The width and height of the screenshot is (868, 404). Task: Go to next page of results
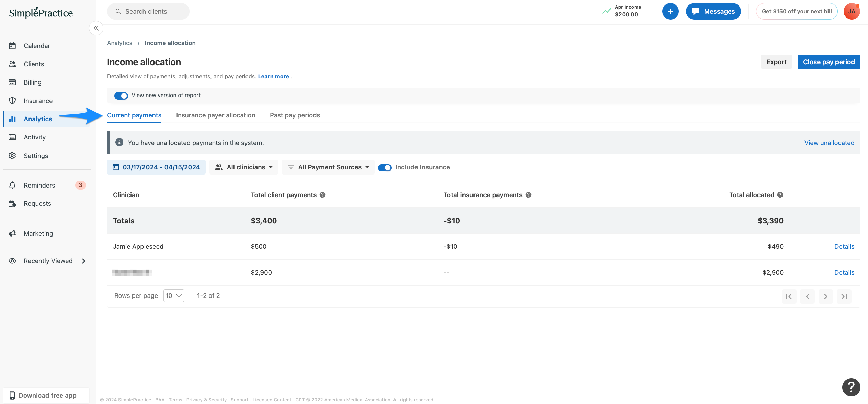click(x=826, y=296)
